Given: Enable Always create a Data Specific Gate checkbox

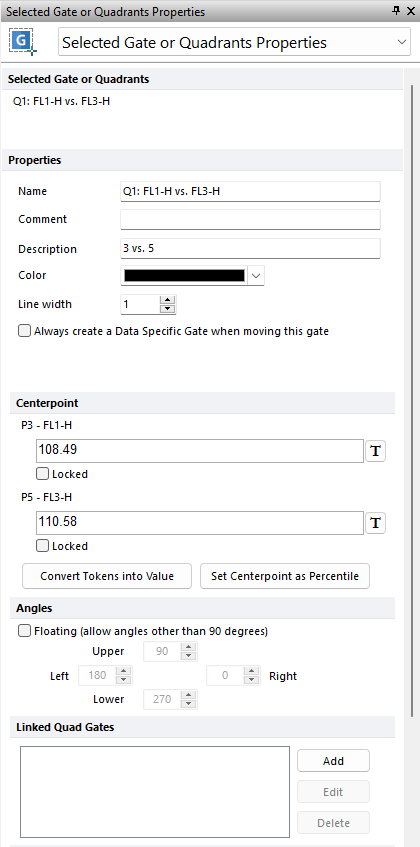Looking at the screenshot, I should (25, 331).
